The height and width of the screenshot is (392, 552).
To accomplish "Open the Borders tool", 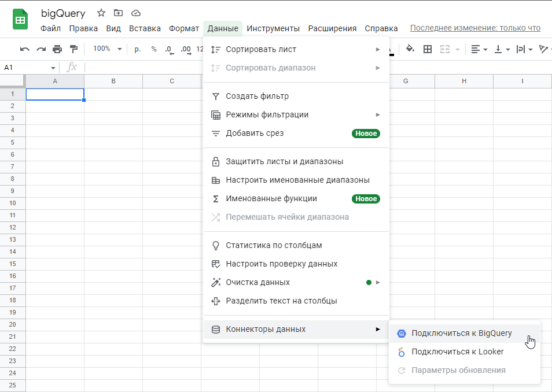I will coord(428,49).
